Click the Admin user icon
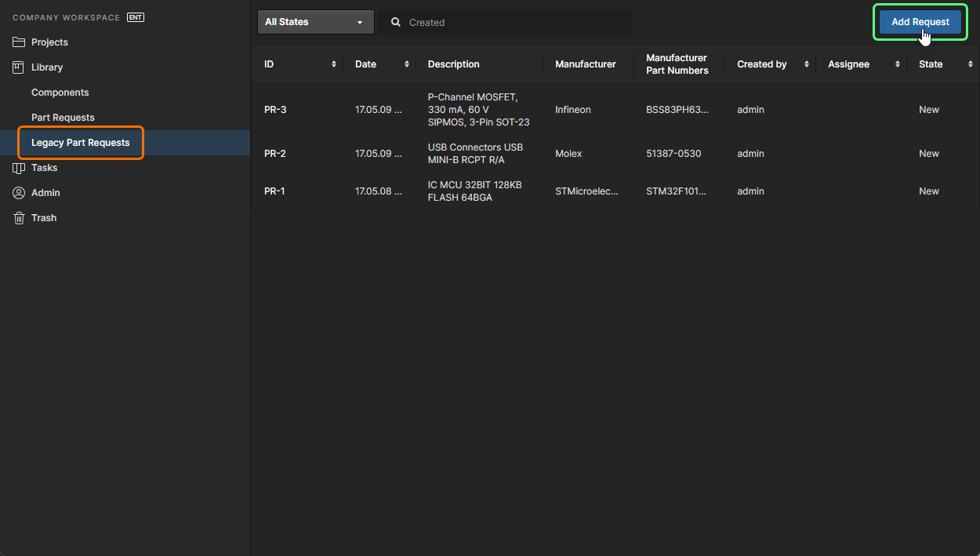 click(x=19, y=193)
